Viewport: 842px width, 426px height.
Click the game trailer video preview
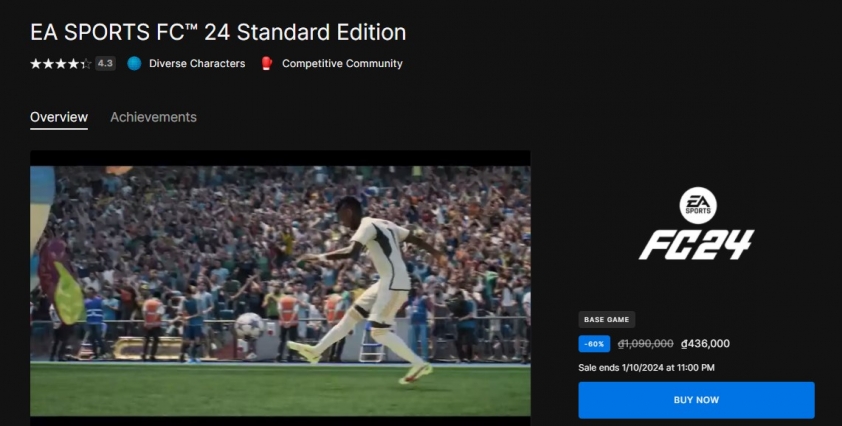point(280,290)
